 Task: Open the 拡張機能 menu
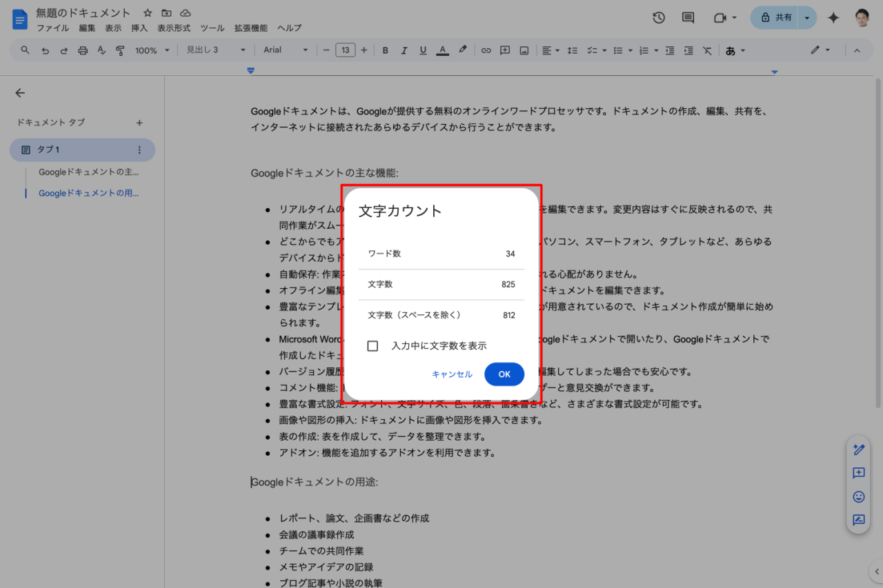(250, 28)
